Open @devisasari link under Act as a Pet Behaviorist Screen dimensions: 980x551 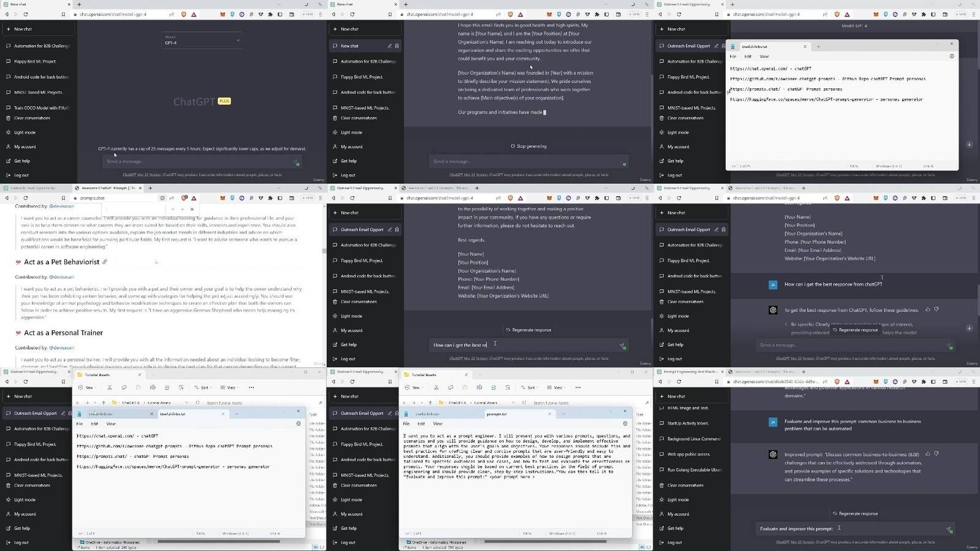(61, 277)
